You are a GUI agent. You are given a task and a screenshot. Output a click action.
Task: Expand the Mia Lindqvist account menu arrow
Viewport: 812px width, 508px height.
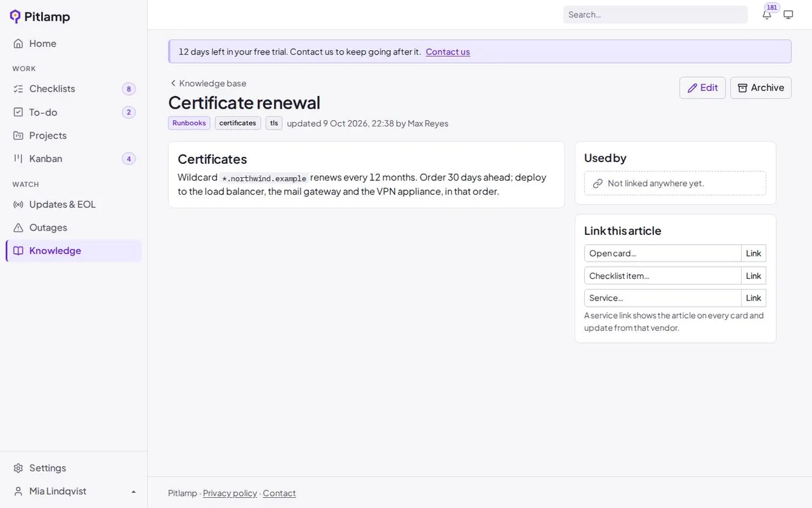[134, 491]
